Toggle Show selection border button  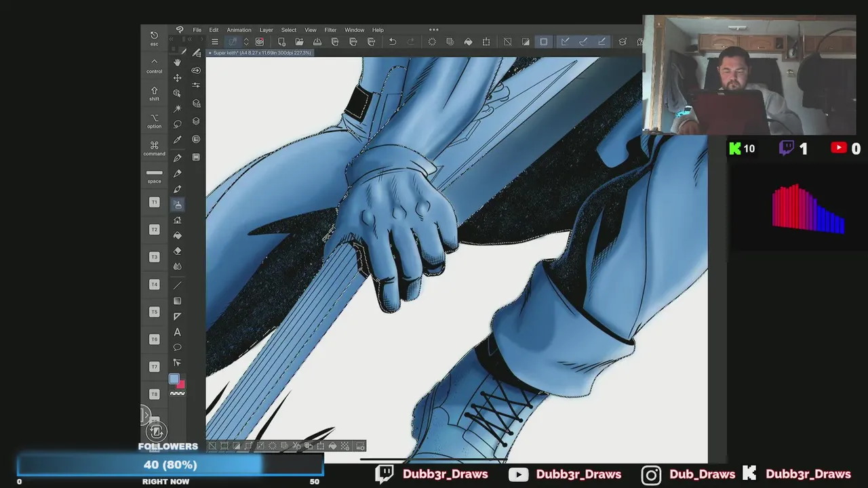coord(544,42)
